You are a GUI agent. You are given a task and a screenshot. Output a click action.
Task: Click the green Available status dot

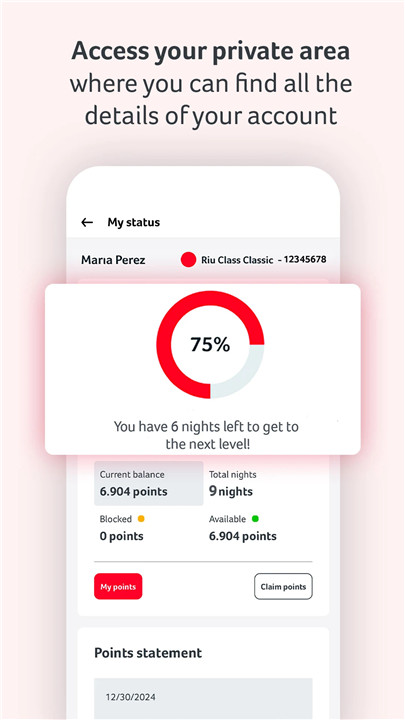click(255, 519)
